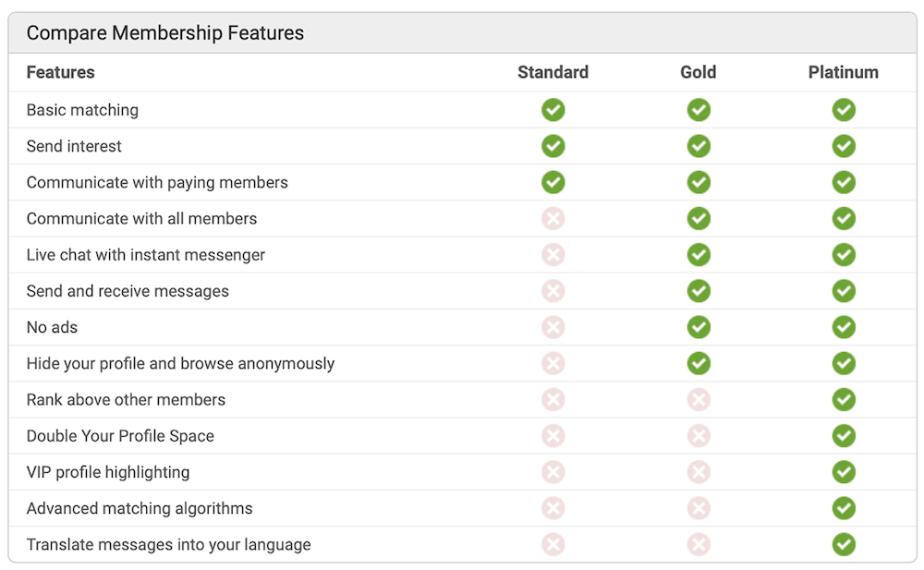Viewport: 924px width, 570px height.
Task: Click Gold checkmark for Live chat with instant messenger
Action: pos(699,255)
